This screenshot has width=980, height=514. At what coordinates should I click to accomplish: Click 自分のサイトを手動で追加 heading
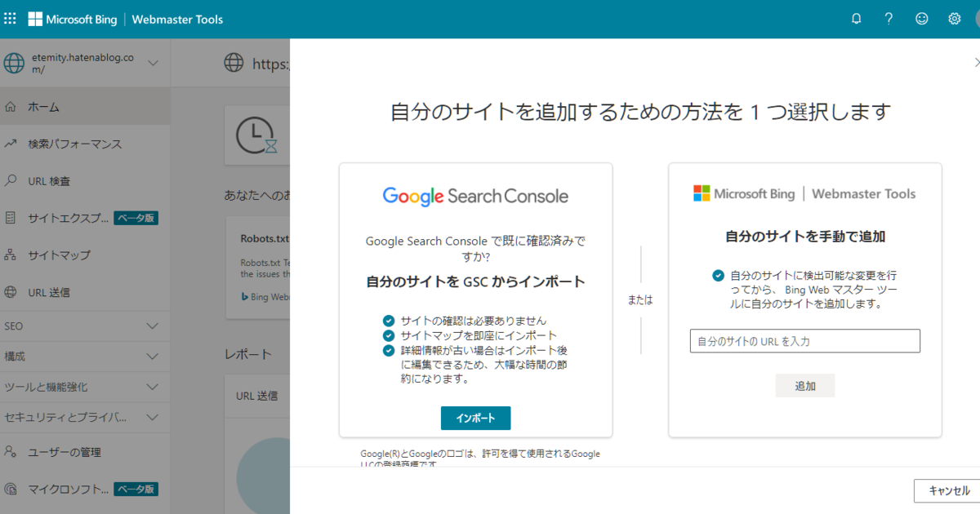(x=805, y=237)
